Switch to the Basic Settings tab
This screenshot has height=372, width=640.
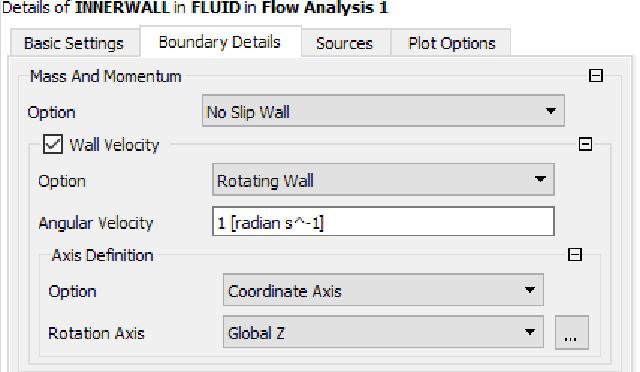coord(74,43)
